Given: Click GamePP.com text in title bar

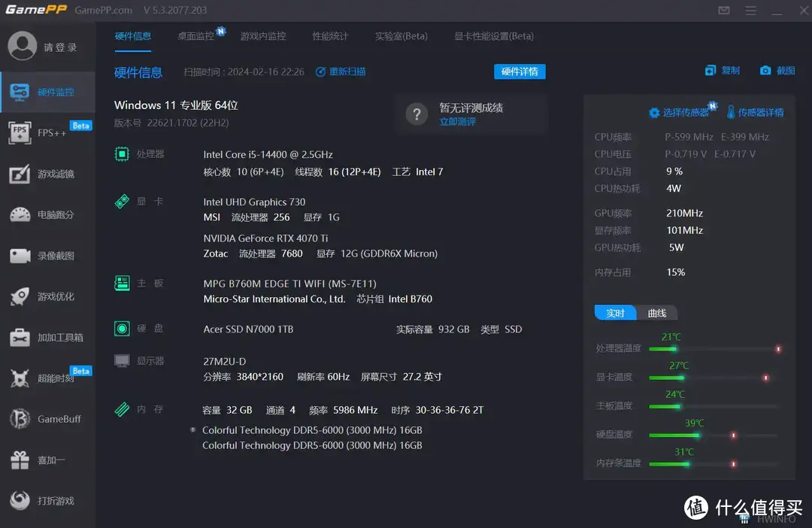Looking at the screenshot, I should (103, 11).
